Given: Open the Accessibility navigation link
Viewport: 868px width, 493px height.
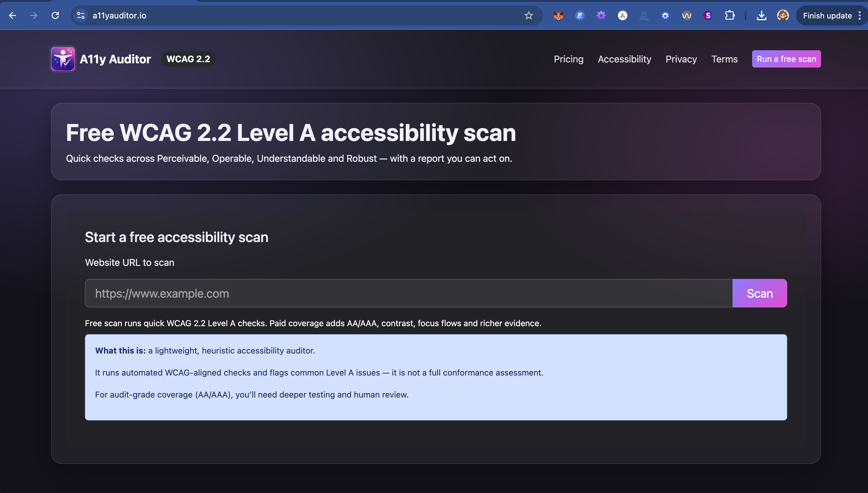Looking at the screenshot, I should [x=624, y=59].
